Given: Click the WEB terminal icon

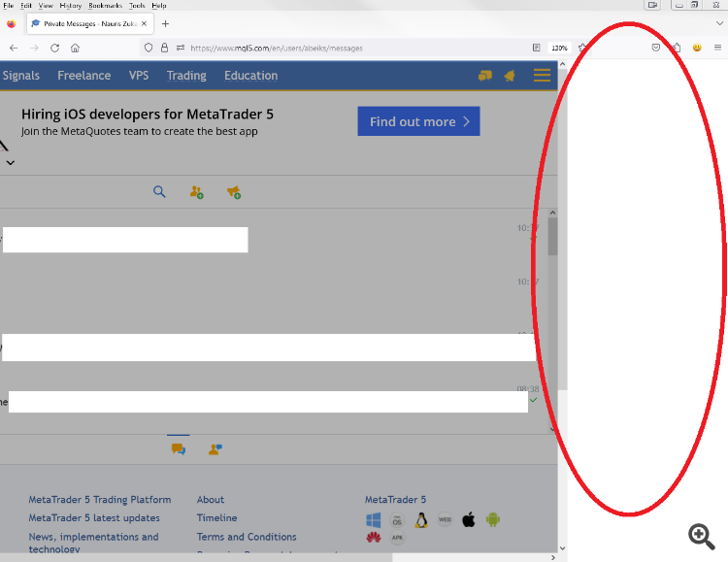Looking at the screenshot, I should (x=445, y=519).
